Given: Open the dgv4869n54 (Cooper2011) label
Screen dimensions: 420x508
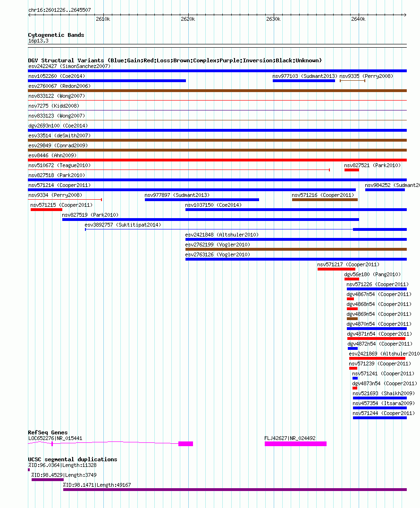Looking at the screenshot, I should tap(379, 314).
